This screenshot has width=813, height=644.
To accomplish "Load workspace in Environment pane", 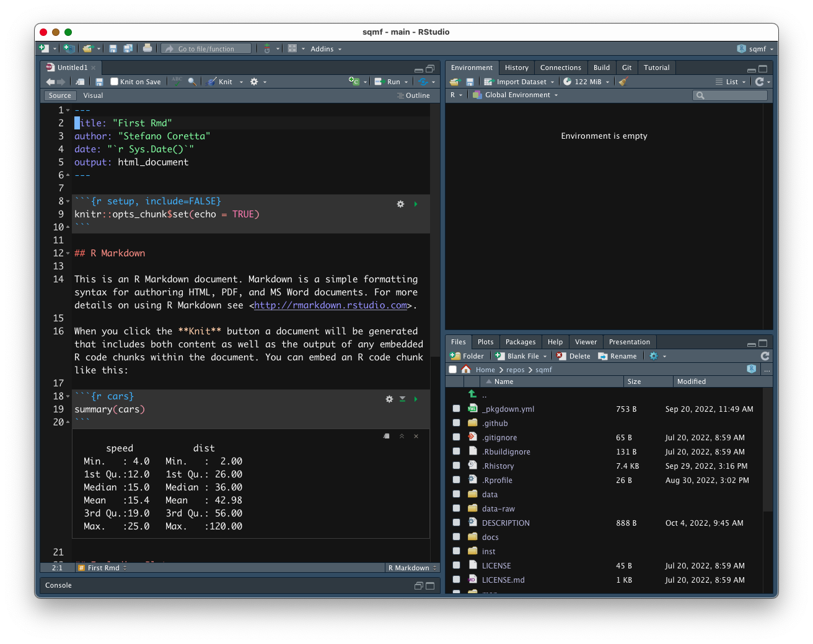I will [455, 82].
